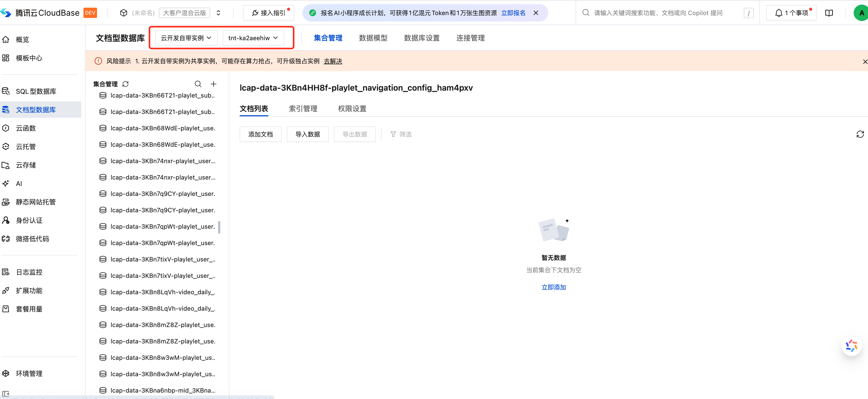
Task: Open the documentation book icon
Action: [829, 13]
